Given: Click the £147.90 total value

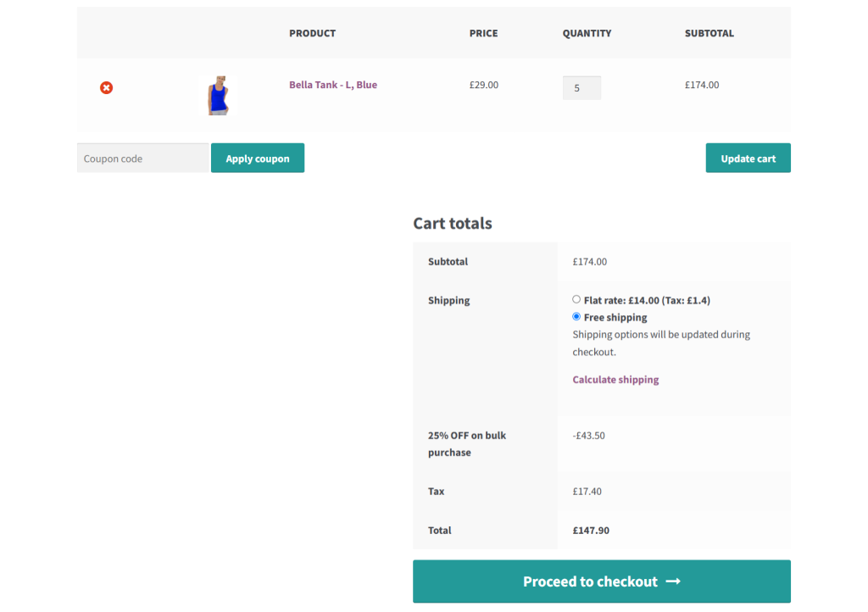Looking at the screenshot, I should [x=591, y=530].
